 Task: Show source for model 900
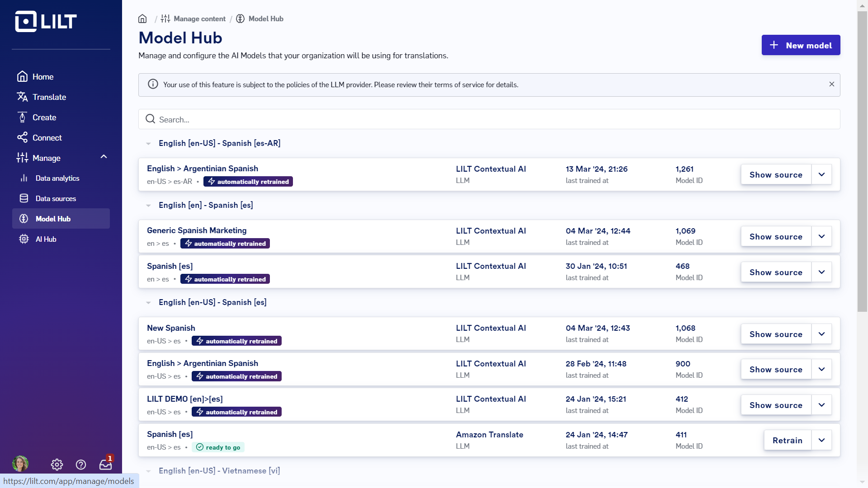[776, 369]
